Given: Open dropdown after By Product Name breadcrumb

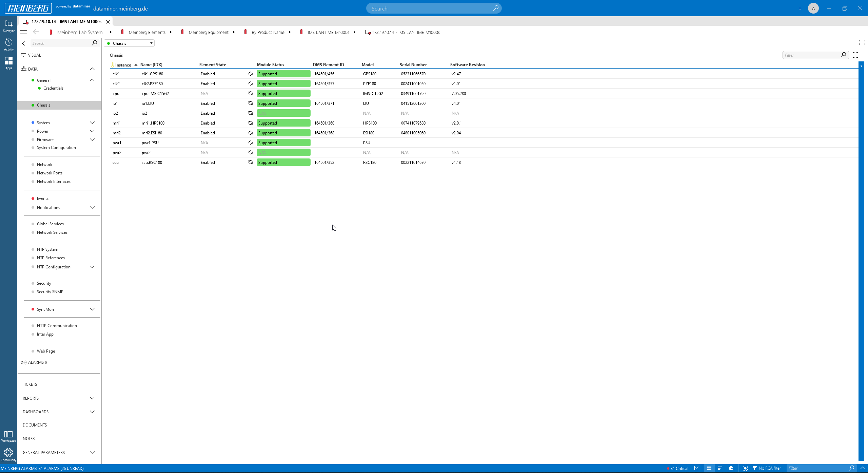Looking at the screenshot, I should pyautogui.click(x=290, y=32).
